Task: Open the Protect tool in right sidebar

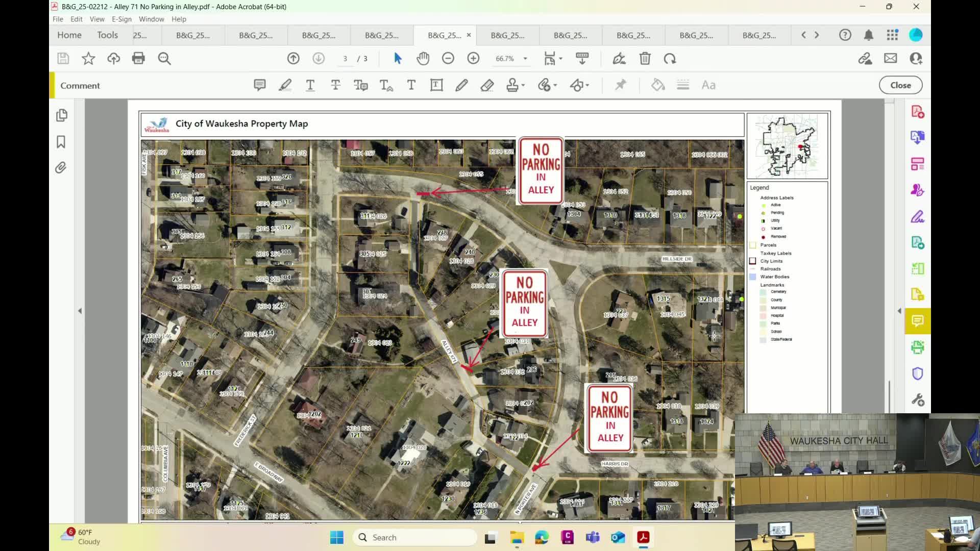Action: tap(917, 373)
